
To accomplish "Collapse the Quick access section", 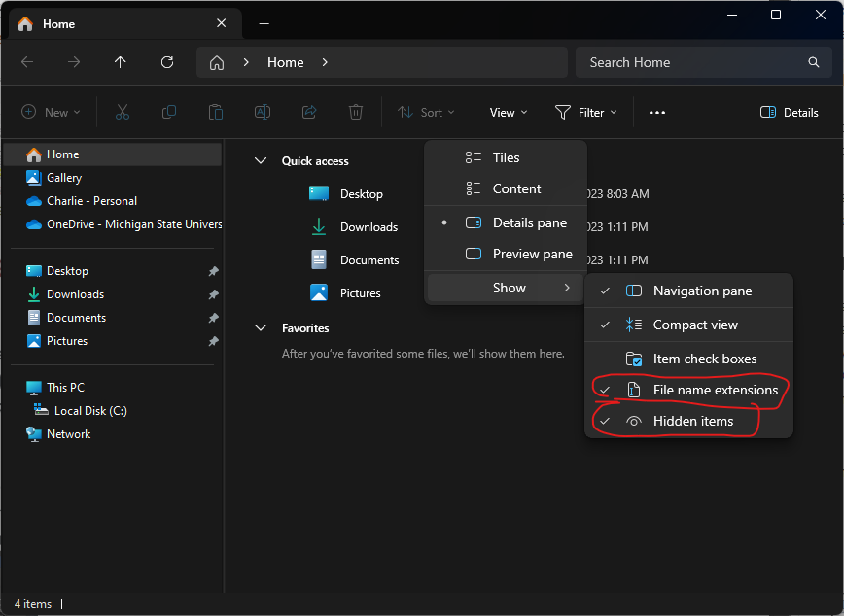I will point(261,161).
